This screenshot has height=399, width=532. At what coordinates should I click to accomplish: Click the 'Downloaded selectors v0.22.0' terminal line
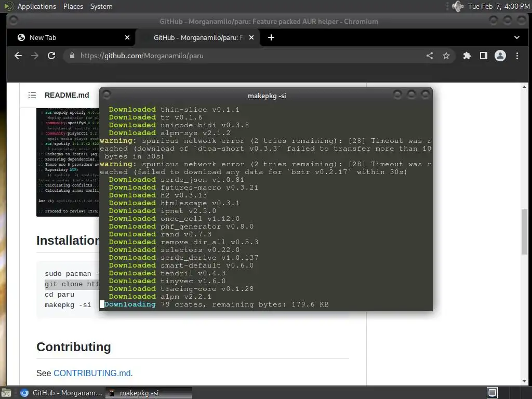[174, 250]
